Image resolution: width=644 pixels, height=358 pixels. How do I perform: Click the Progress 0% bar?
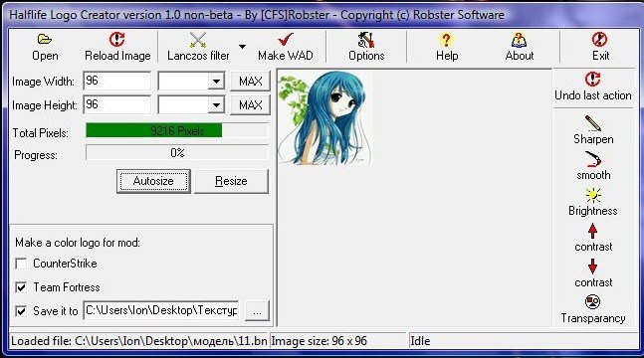pyautogui.click(x=177, y=153)
